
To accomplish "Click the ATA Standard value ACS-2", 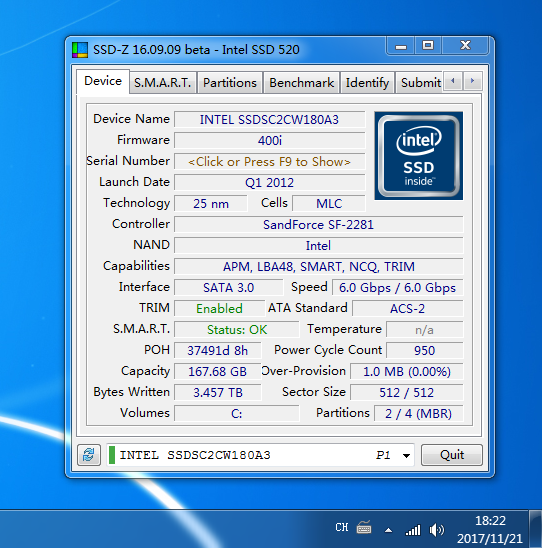I will click(407, 309).
